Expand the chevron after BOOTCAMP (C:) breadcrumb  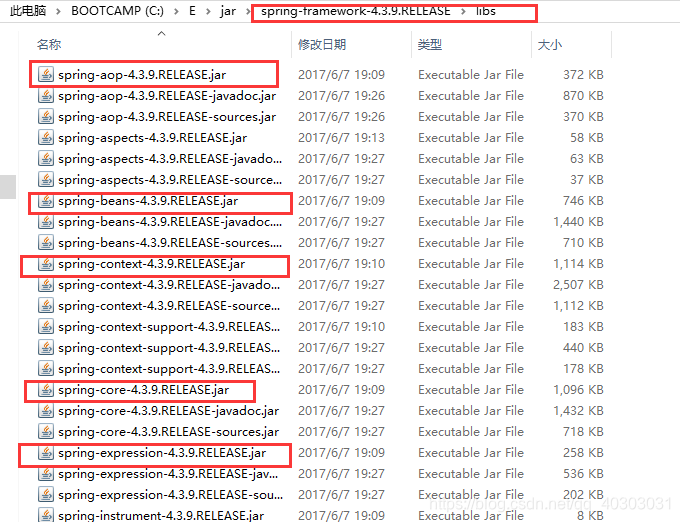(176, 11)
